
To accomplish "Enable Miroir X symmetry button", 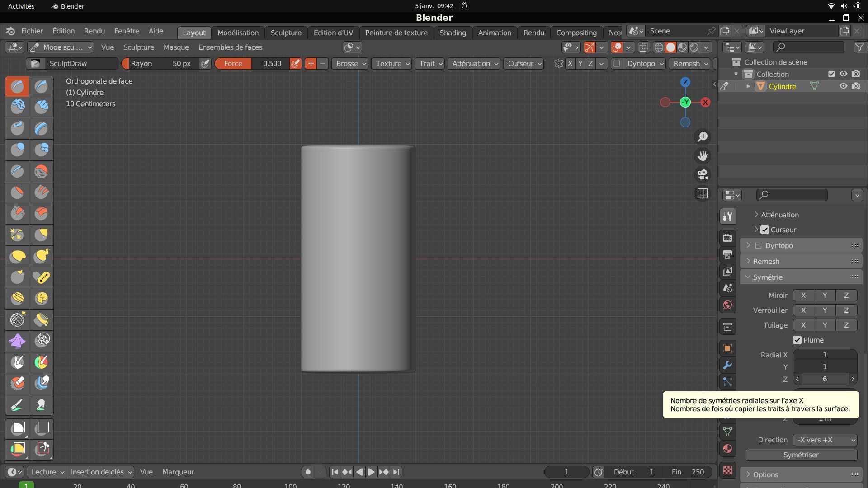I will point(803,295).
